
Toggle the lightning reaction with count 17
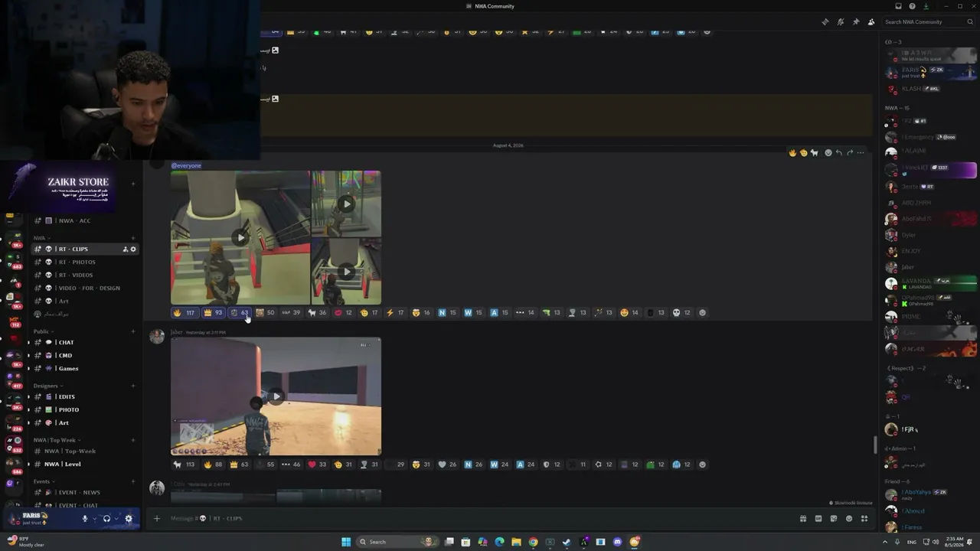[395, 312]
